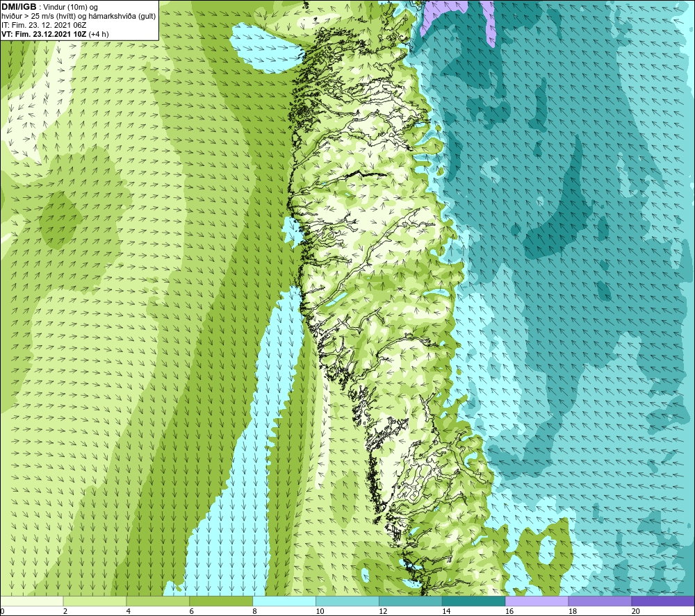This screenshot has height=616, width=695.
Task: Click the 12-14 m/s teal legend swatch
Action: pyautogui.click(x=411, y=601)
